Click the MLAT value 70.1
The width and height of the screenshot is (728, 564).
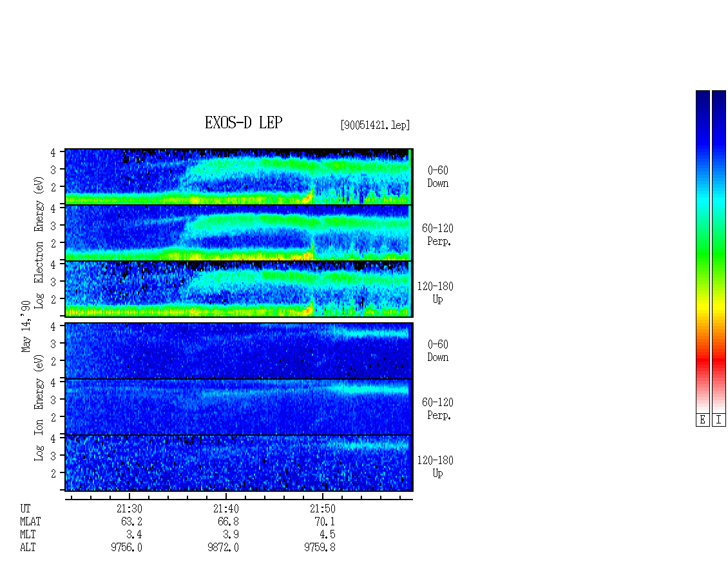(x=325, y=521)
